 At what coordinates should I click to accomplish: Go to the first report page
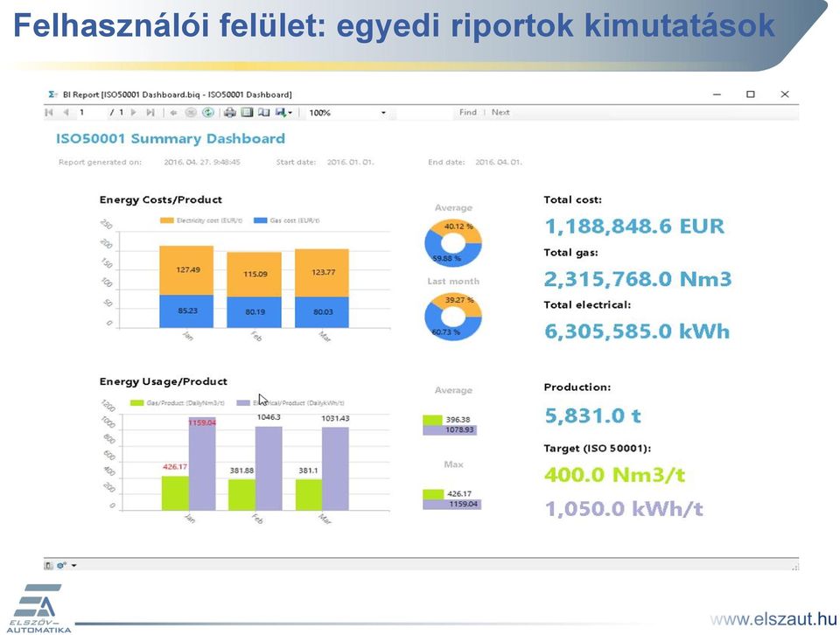point(49,113)
